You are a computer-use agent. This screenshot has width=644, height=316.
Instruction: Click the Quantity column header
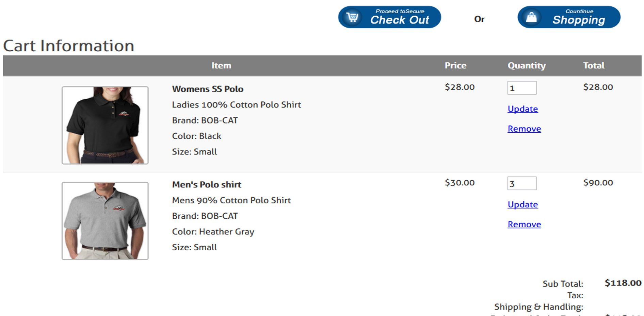click(x=527, y=66)
